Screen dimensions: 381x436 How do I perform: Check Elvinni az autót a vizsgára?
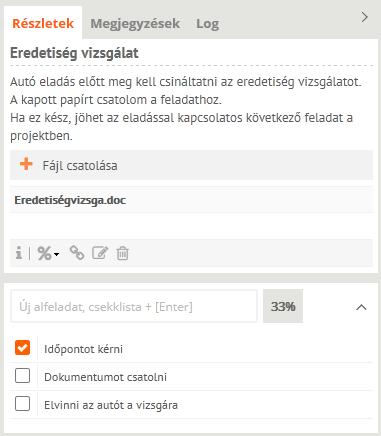click(22, 404)
